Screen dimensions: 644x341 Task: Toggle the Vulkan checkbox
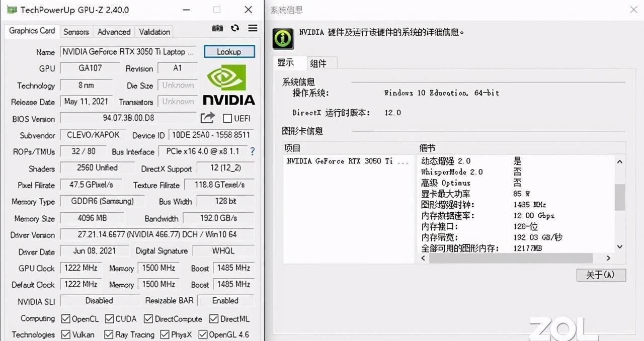tap(65, 334)
